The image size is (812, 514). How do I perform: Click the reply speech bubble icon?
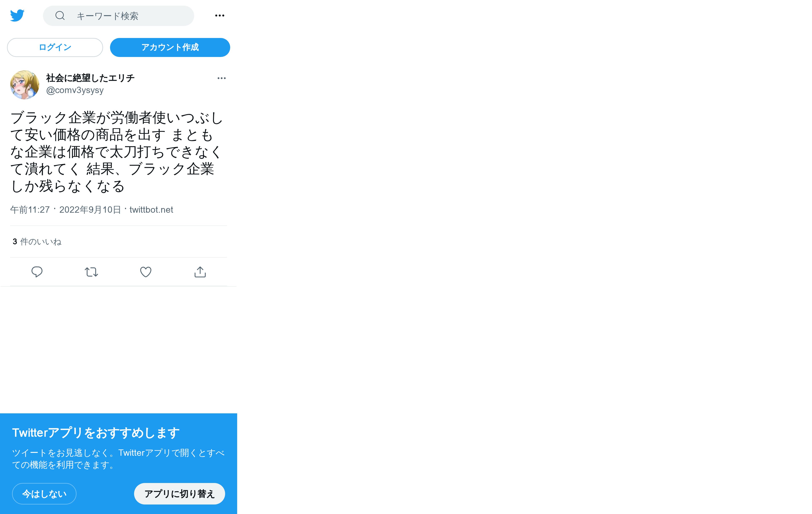37,272
